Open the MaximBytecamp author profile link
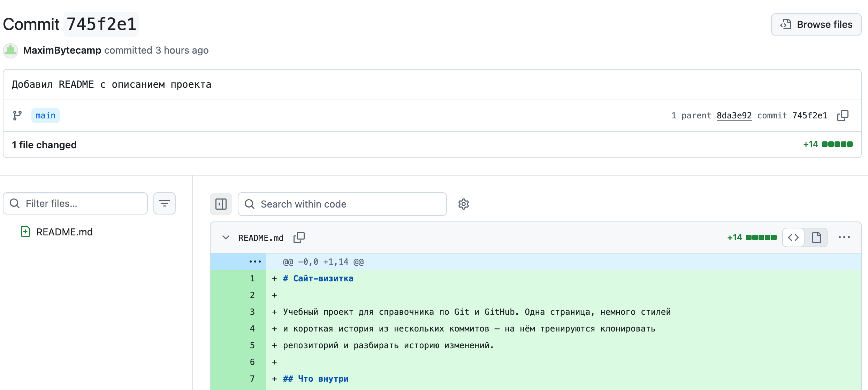 [62, 50]
